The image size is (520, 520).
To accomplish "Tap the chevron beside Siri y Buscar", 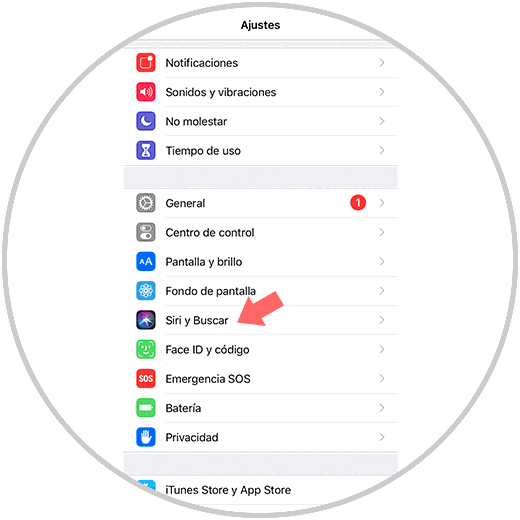I will tap(382, 320).
